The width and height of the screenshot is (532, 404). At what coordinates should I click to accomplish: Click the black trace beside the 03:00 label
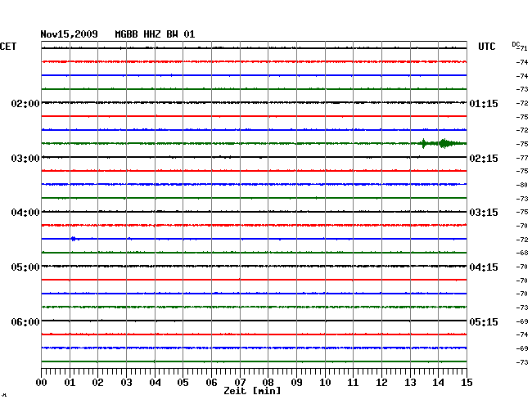point(254,157)
